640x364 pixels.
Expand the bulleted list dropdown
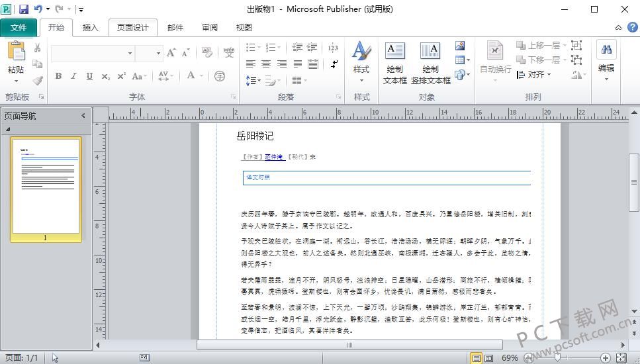click(259, 48)
